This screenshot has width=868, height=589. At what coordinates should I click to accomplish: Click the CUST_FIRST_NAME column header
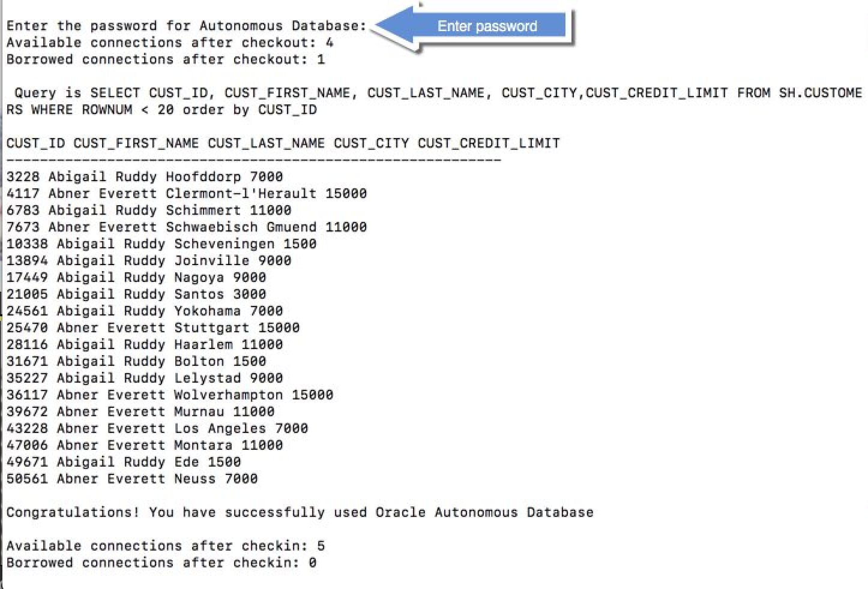(x=136, y=143)
